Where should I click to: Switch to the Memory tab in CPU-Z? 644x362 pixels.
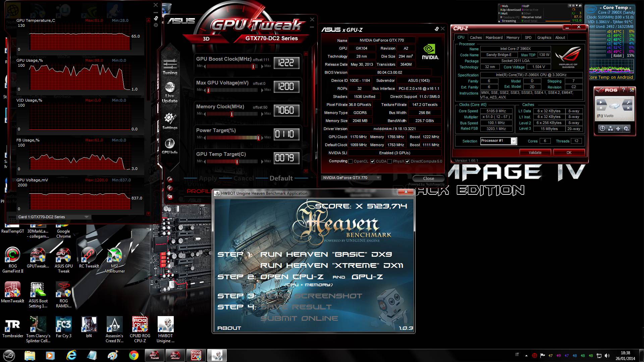[x=513, y=38]
